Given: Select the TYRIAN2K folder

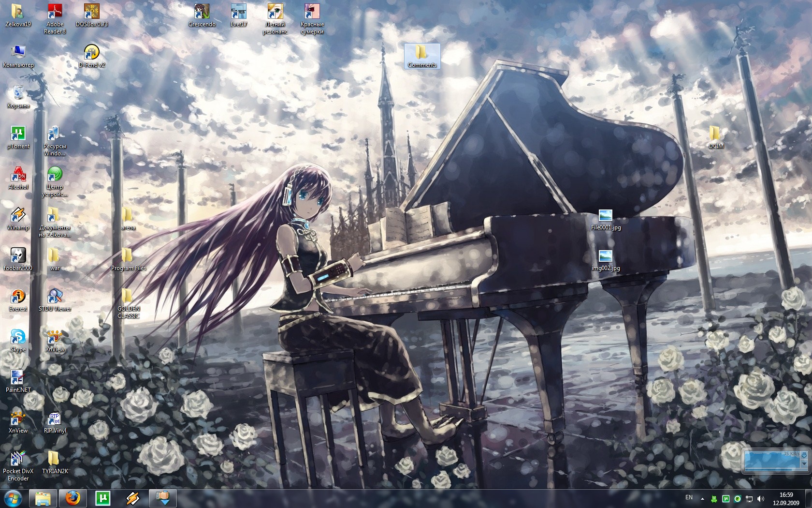Looking at the screenshot, I should [55, 463].
